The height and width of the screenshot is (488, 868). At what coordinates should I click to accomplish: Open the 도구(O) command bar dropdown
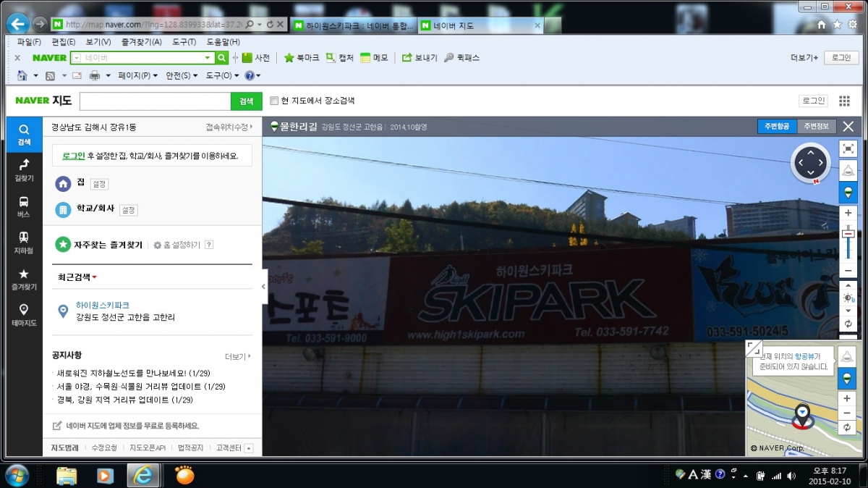224,75
